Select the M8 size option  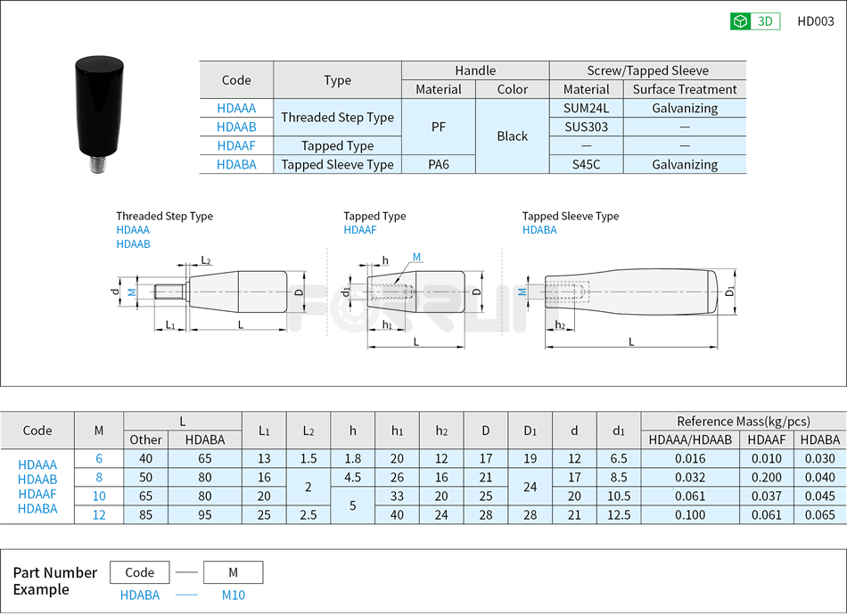(x=99, y=477)
